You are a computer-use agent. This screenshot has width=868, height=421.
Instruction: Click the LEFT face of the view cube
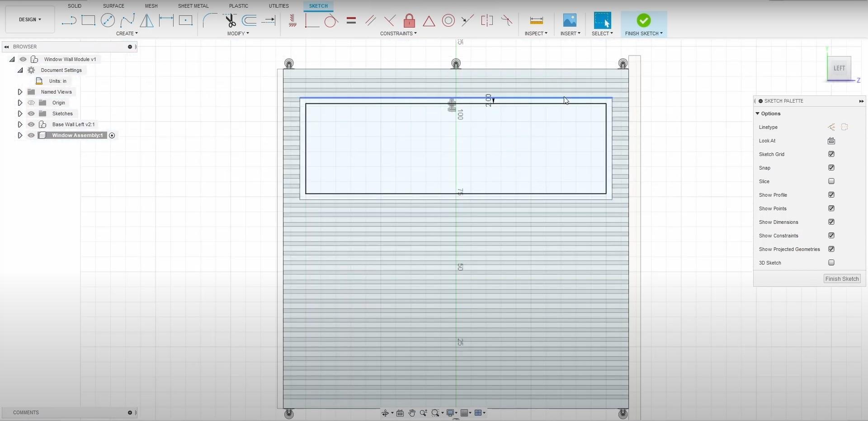[x=839, y=68]
